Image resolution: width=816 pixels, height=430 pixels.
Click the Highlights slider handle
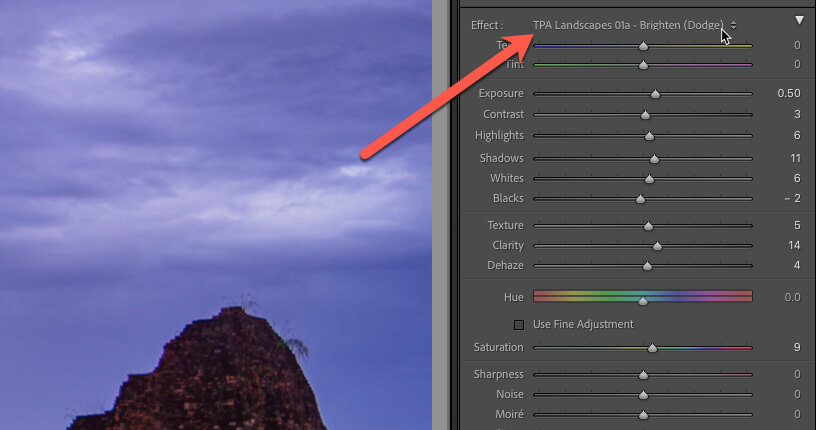coord(649,136)
